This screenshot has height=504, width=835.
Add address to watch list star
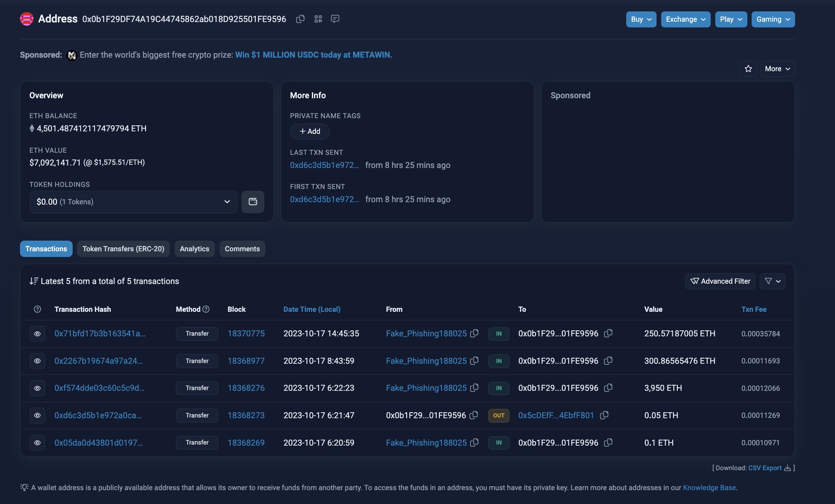tap(748, 69)
